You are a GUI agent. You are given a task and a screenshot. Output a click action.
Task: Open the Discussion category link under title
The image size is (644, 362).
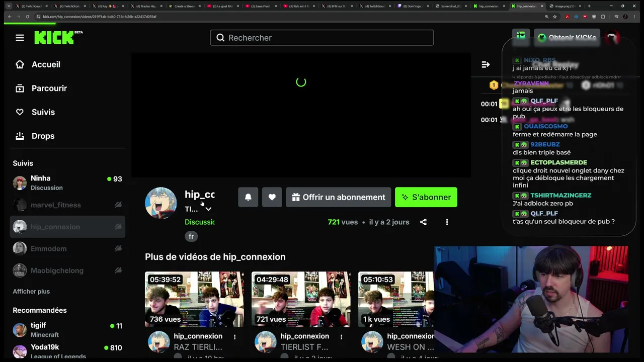(199, 222)
